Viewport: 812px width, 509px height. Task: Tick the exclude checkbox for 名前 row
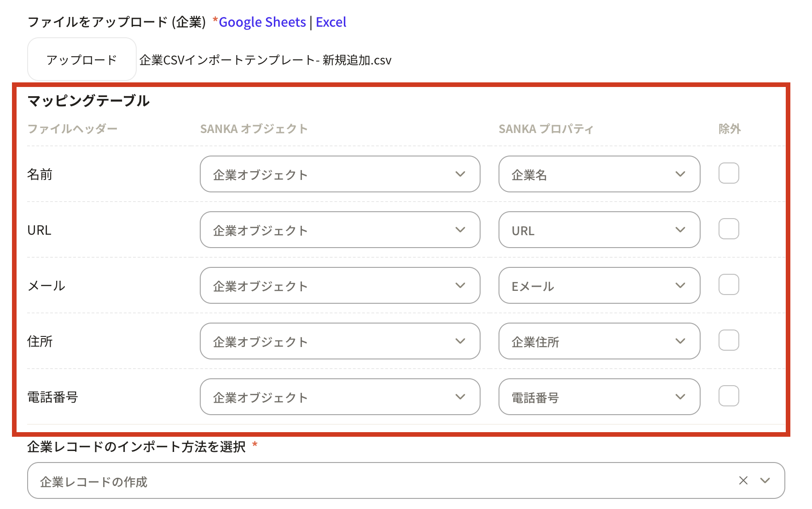[x=729, y=174]
